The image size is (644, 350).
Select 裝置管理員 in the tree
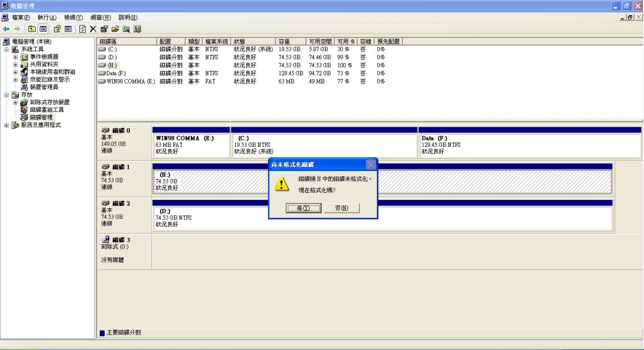(44, 87)
